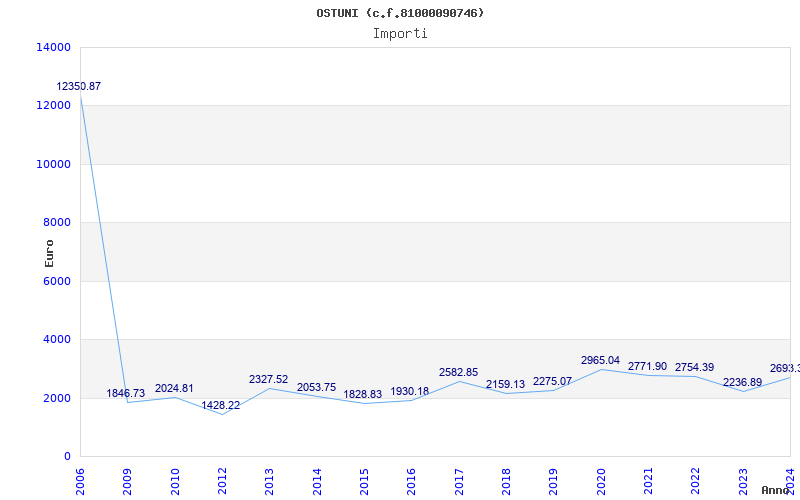
Task: Click the 2327.52 data label
Action: pyautogui.click(x=268, y=379)
